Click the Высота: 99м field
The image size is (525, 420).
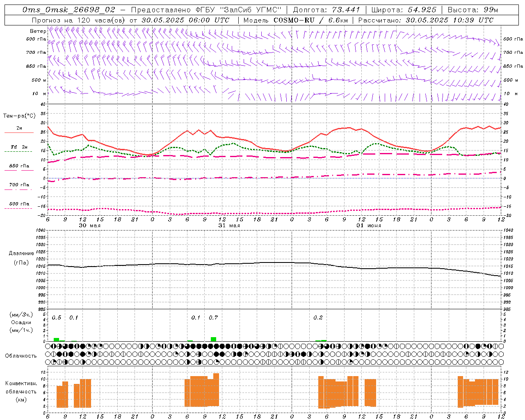[473, 10]
